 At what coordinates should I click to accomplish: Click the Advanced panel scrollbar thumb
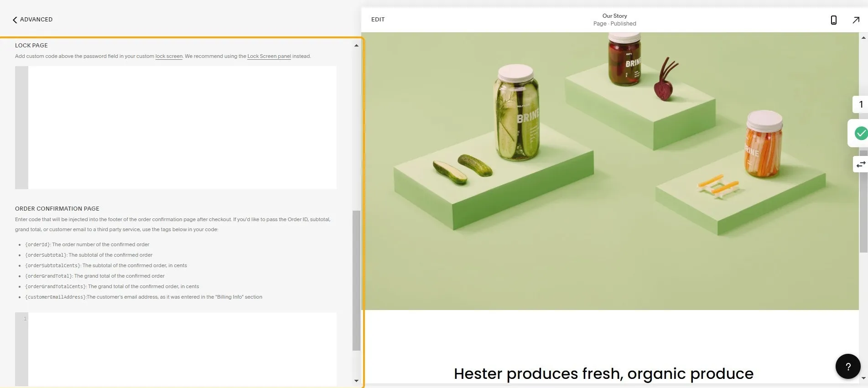click(356, 280)
